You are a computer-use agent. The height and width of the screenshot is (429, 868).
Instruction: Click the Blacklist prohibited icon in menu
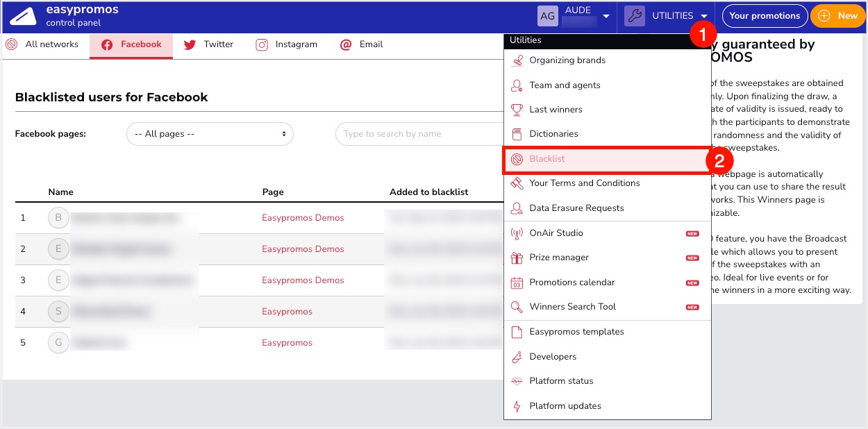click(x=517, y=159)
